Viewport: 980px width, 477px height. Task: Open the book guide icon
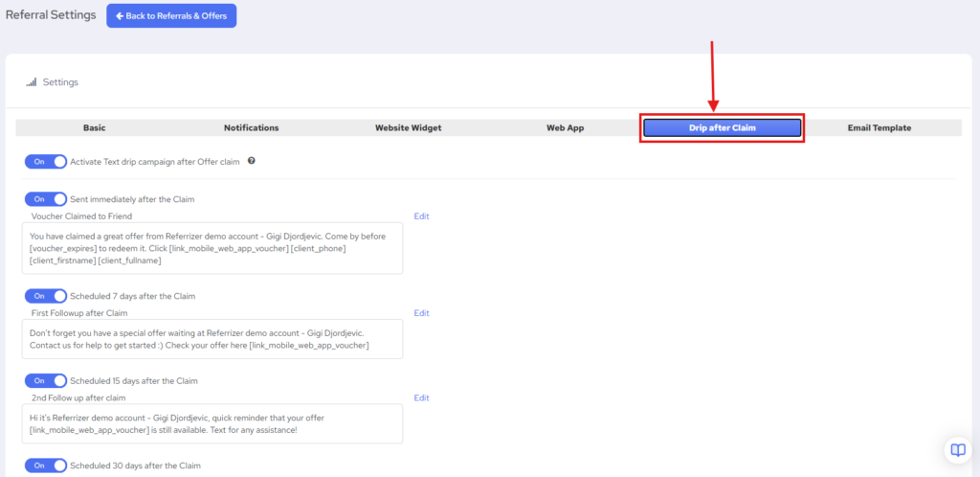pyautogui.click(x=957, y=449)
